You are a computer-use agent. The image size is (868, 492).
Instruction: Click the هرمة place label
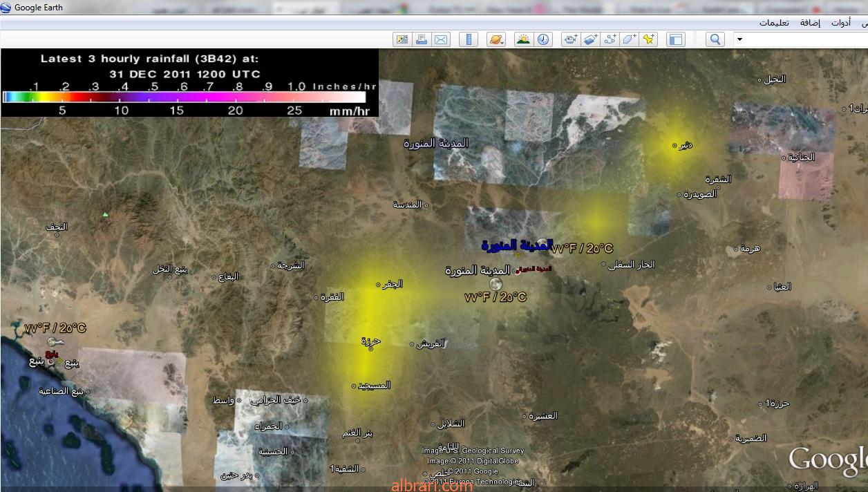point(748,248)
